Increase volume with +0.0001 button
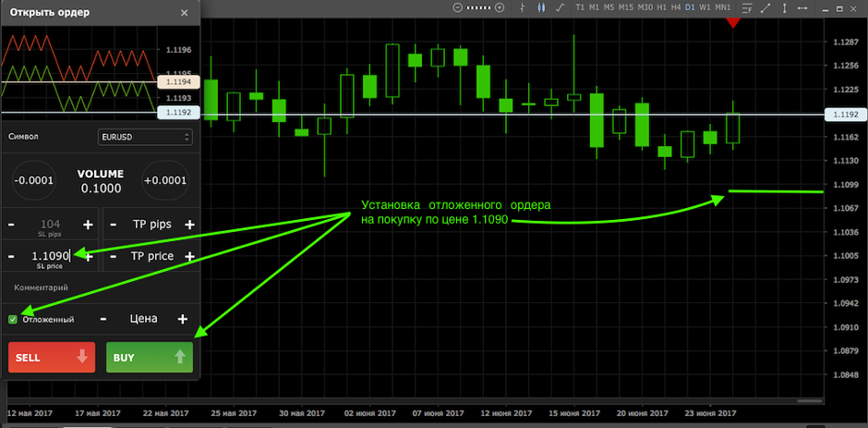 [x=164, y=181]
